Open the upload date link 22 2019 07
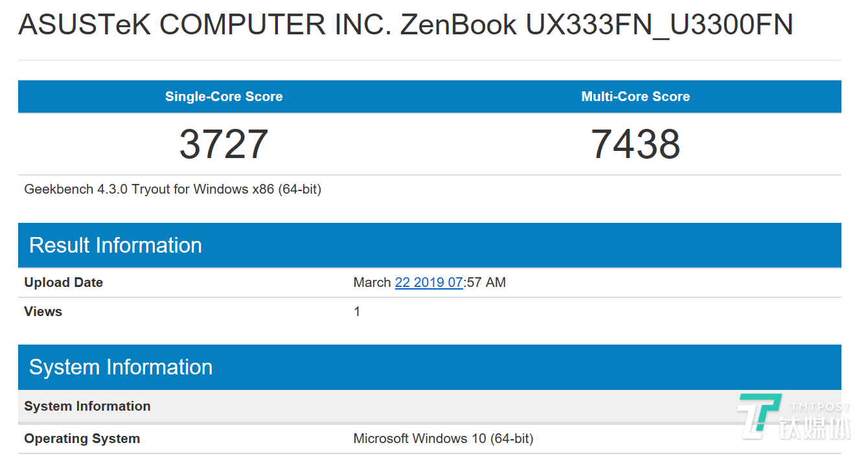 click(429, 282)
